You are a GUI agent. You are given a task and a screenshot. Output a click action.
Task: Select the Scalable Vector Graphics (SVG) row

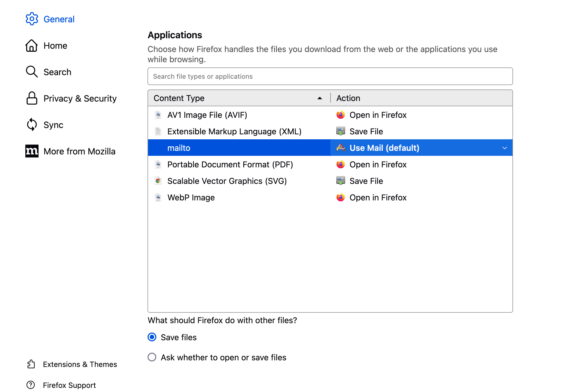tap(330, 181)
